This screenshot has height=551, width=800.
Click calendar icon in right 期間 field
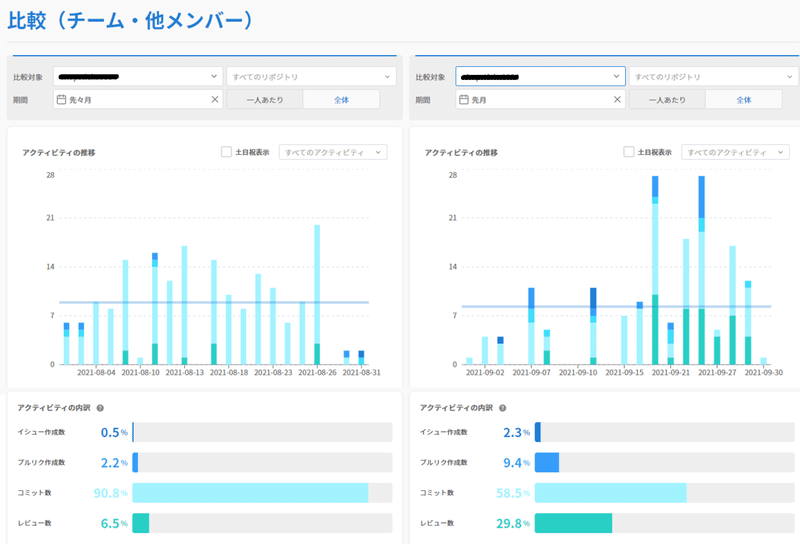(464, 99)
